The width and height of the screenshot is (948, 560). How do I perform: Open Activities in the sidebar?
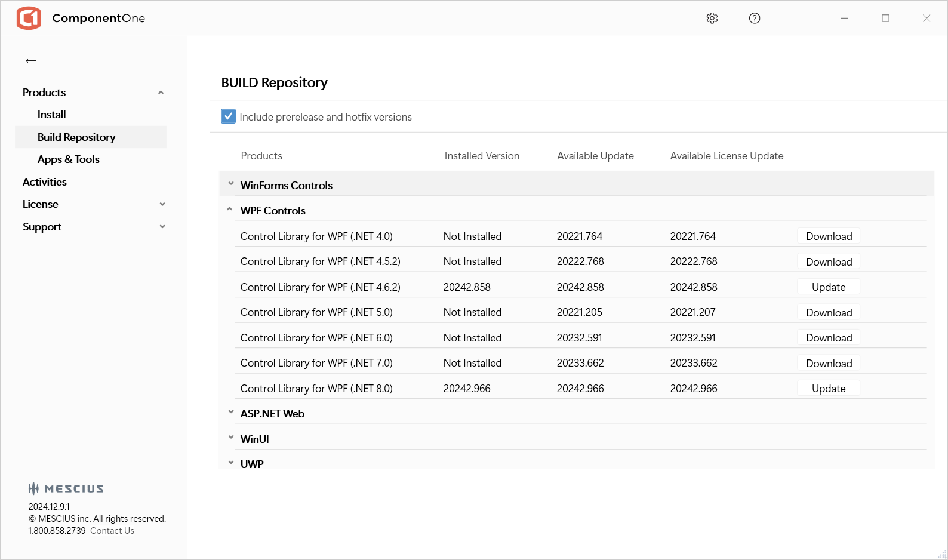pyautogui.click(x=45, y=182)
